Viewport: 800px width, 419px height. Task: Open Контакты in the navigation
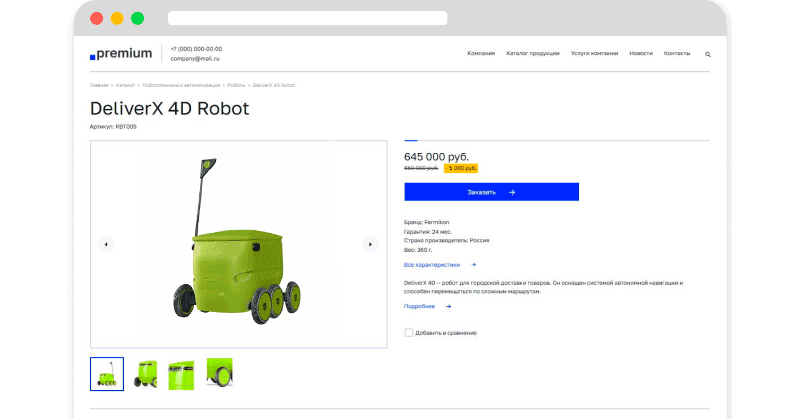(x=677, y=53)
